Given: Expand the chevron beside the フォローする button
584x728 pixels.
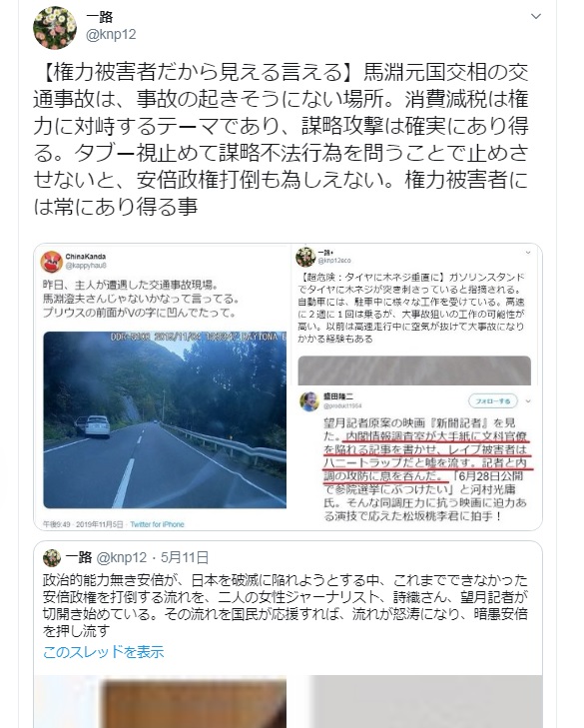Looking at the screenshot, I should pyautogui.click(x=528, y=401).
